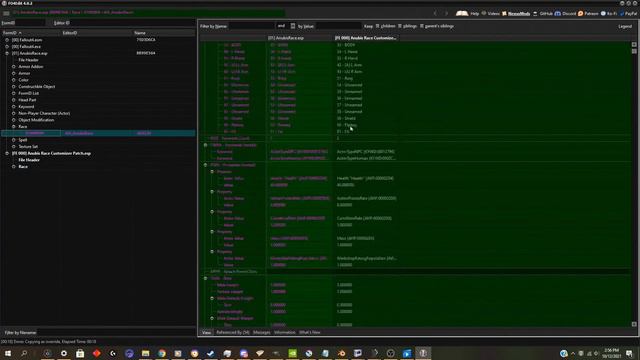Open the notification center icon
Image resolution: width=640 pixels, height=360 pixels.
click(x=629, y=353)
